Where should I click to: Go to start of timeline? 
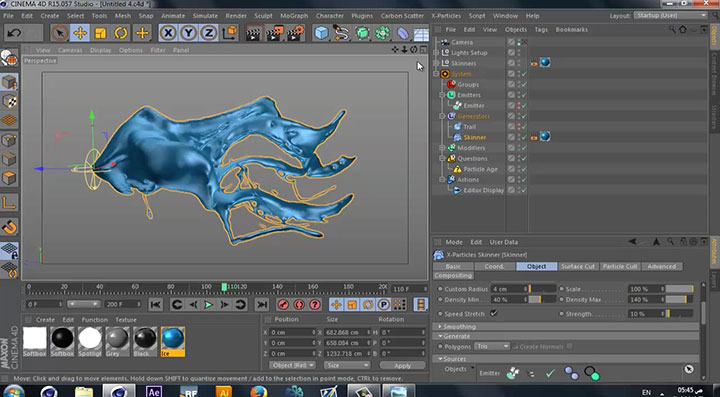point(156,304)
